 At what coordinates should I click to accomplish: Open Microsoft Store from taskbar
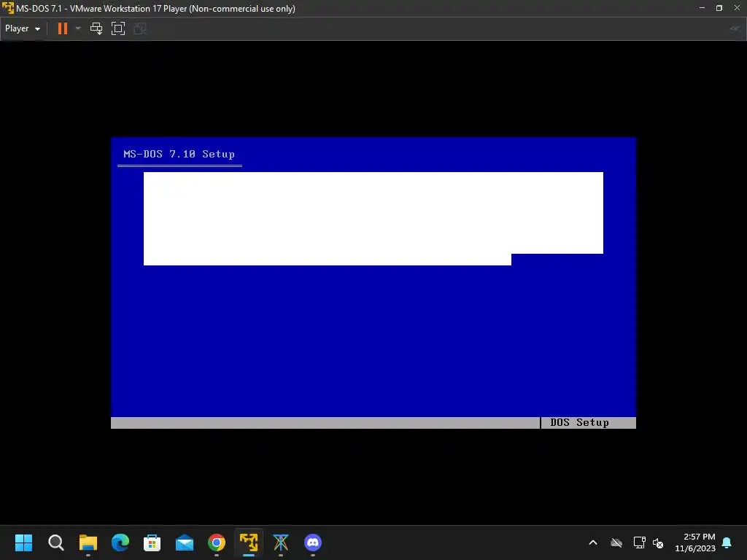(x=152, y=542)
